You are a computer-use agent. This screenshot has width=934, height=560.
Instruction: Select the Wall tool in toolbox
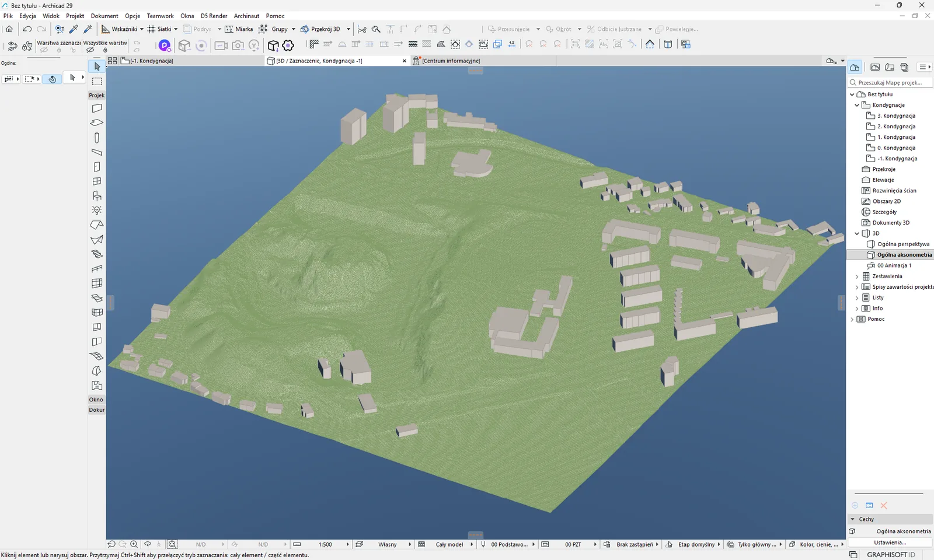tap(97, 108)
